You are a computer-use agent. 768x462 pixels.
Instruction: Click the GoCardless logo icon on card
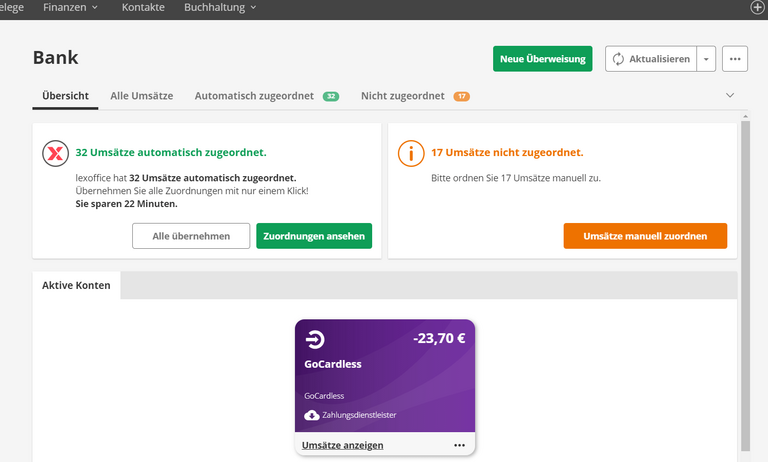(315, 338)
